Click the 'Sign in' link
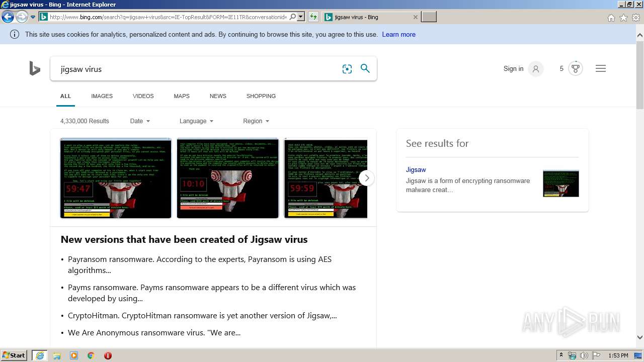The width and height of the screenshot is (644, 362). click(x=513, y=69)
